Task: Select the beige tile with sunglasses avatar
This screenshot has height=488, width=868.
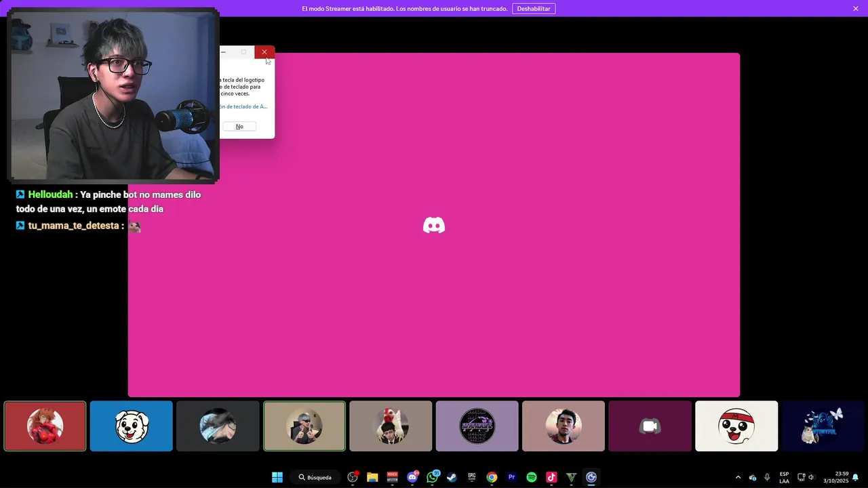Action: pos(304,426)
